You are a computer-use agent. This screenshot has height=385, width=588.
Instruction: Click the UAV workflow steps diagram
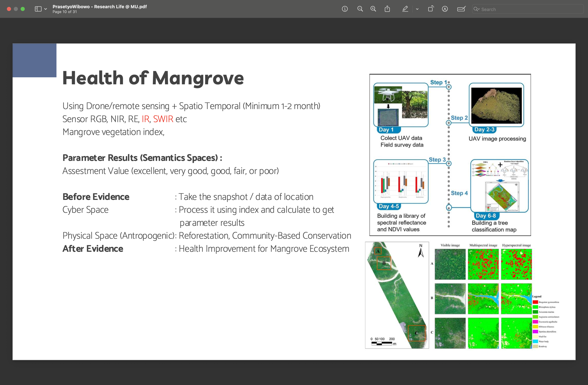pyautogui.click(x=450, y=155)
